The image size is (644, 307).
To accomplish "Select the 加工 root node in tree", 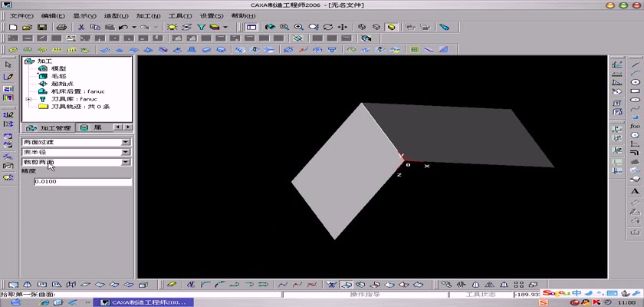I will 44,61.
